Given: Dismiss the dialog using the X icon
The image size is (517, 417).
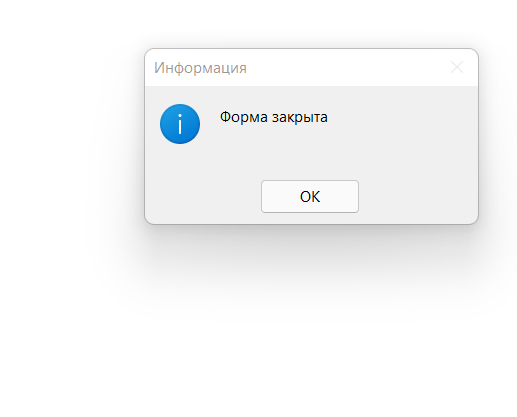Looking at the screenshot, I should 457,67.
